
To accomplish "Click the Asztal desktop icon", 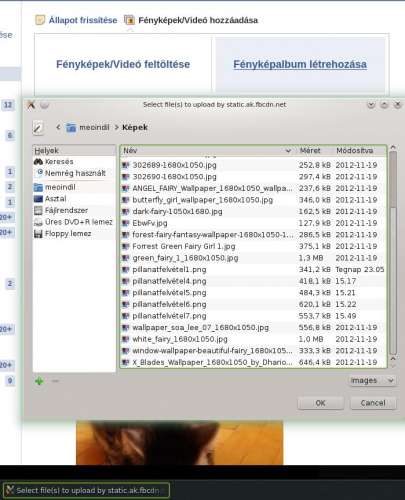I will pos(38,199).
